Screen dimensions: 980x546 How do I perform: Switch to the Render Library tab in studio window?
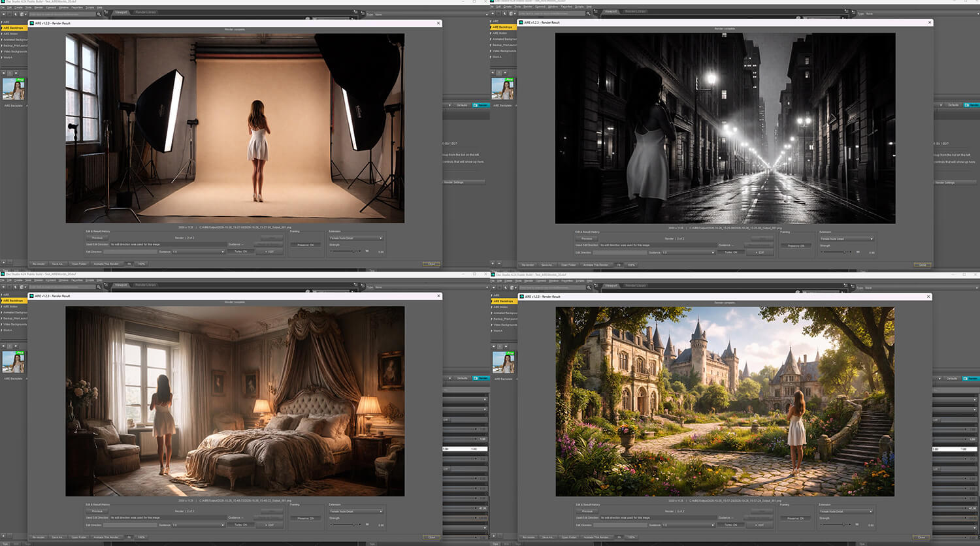(x=146, y=12)
